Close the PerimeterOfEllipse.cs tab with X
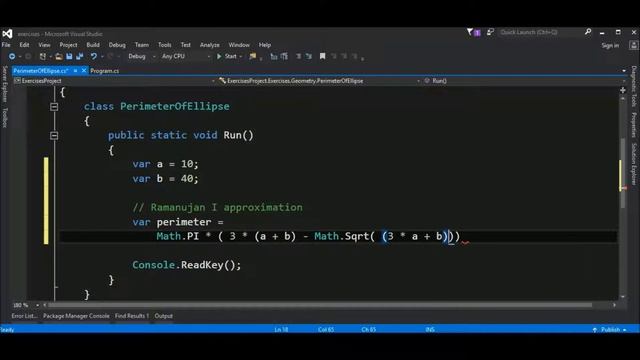640x360 pixels. (x=84, y=71)
